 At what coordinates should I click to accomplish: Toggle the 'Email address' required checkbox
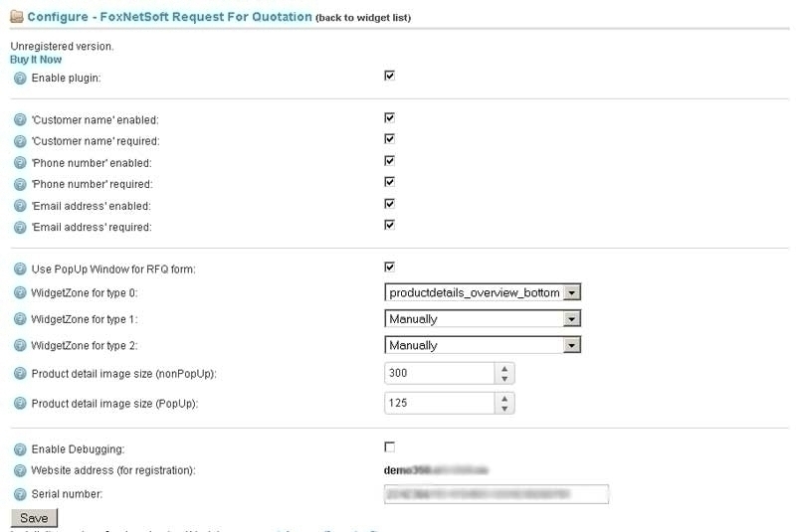point(389,225)
